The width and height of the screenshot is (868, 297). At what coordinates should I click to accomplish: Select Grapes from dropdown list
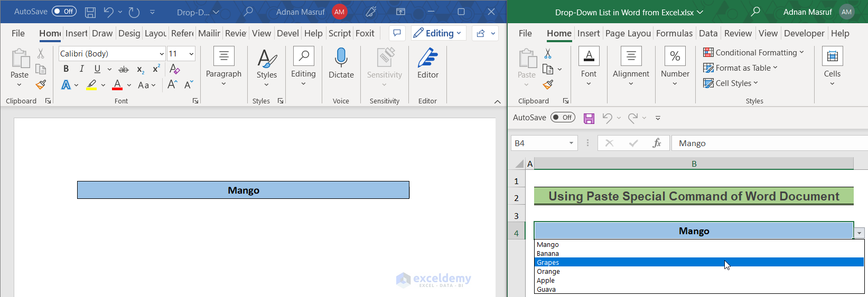(699, 262)
